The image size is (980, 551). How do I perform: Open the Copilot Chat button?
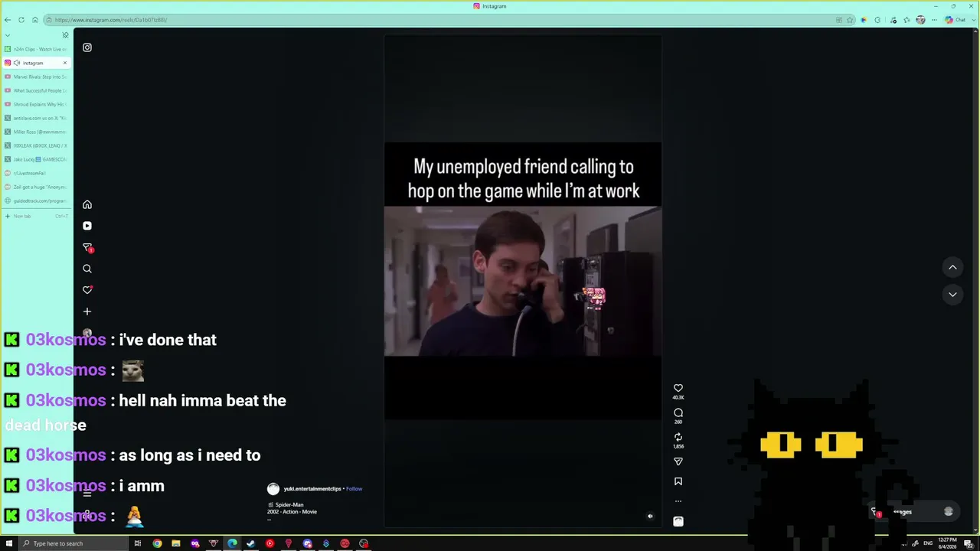[x=955, y=20]
